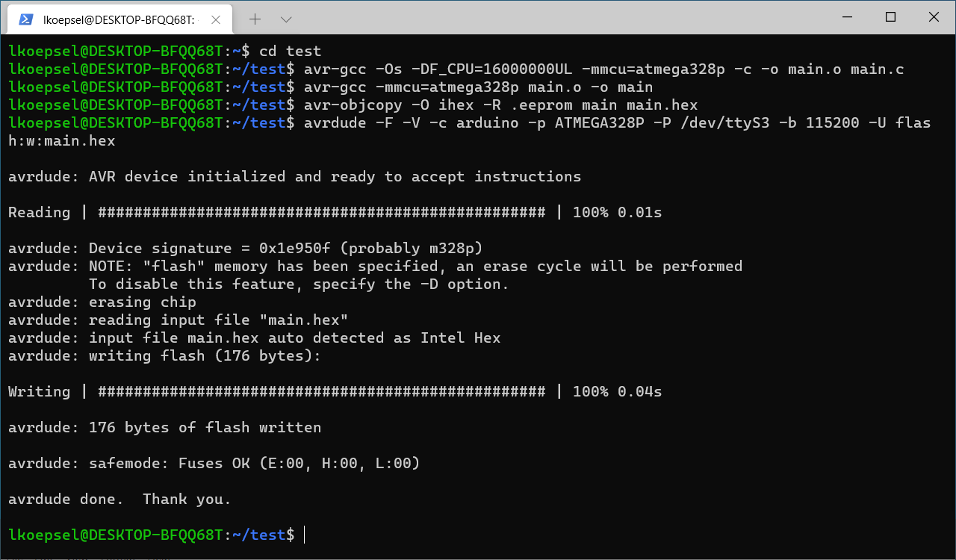The height and width of the screenshot is (560, 956).
Task: Click the Reading progress bar of hashes
Action: 322,212
